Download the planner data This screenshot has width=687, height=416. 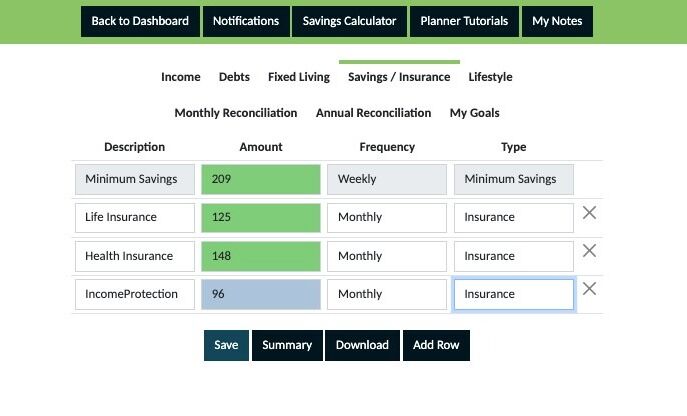point(362,345)
